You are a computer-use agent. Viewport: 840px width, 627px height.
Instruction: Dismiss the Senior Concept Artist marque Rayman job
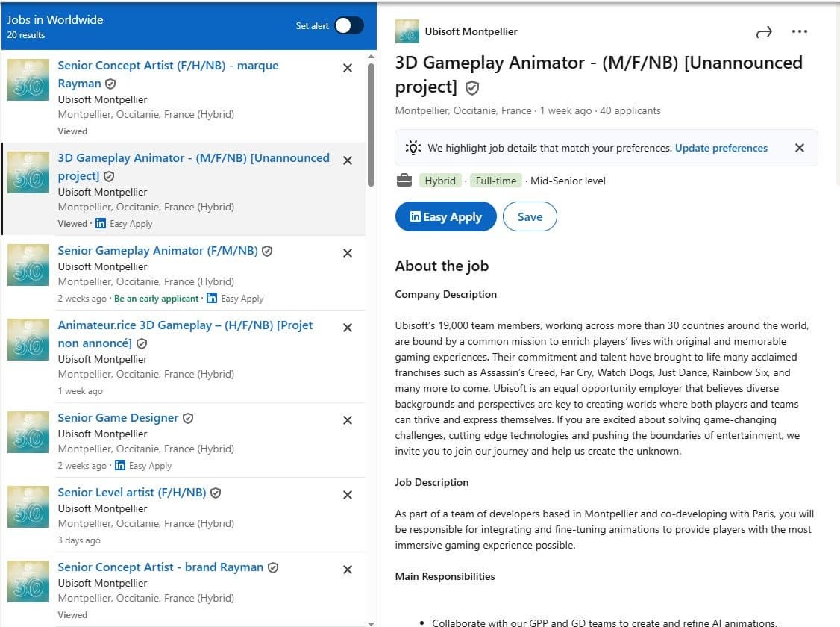tap(348, 68)
